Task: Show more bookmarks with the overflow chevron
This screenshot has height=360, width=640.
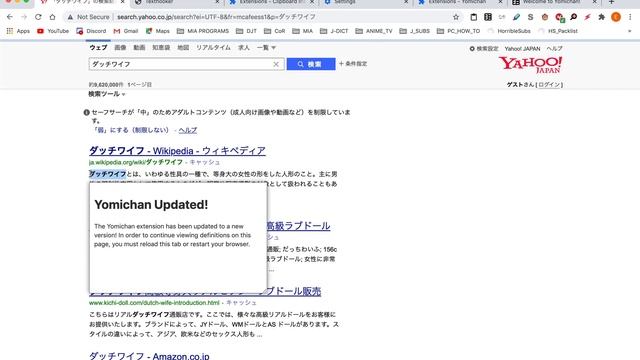Action: (629, 31)
